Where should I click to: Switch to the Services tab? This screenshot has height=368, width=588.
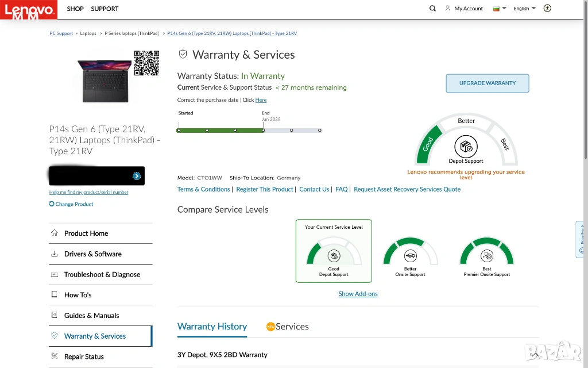pos(292,327)
